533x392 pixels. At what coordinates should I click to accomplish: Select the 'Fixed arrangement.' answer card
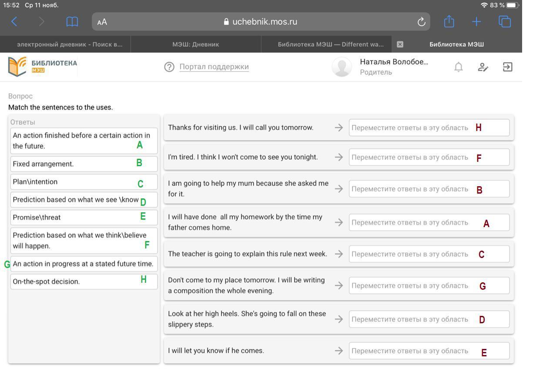tap(84, 164)
